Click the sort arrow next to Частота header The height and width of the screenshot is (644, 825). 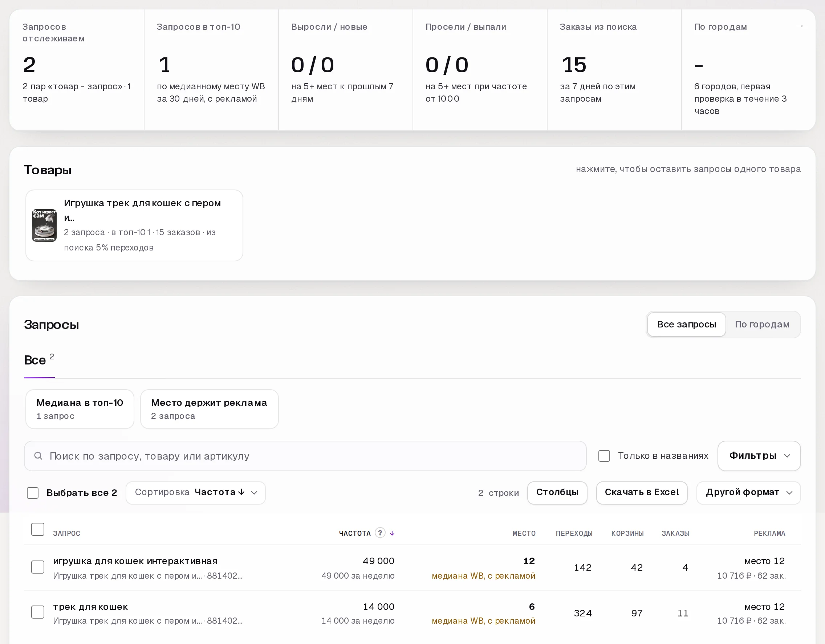pos(392,533)
